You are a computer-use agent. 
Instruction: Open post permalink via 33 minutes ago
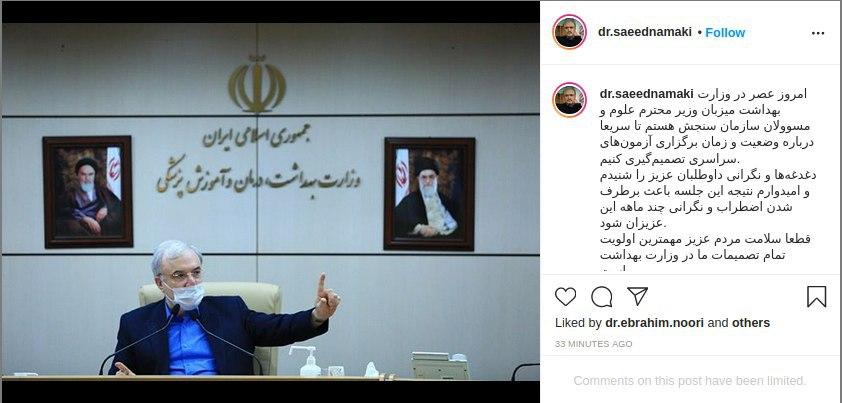tap(593, 344)
